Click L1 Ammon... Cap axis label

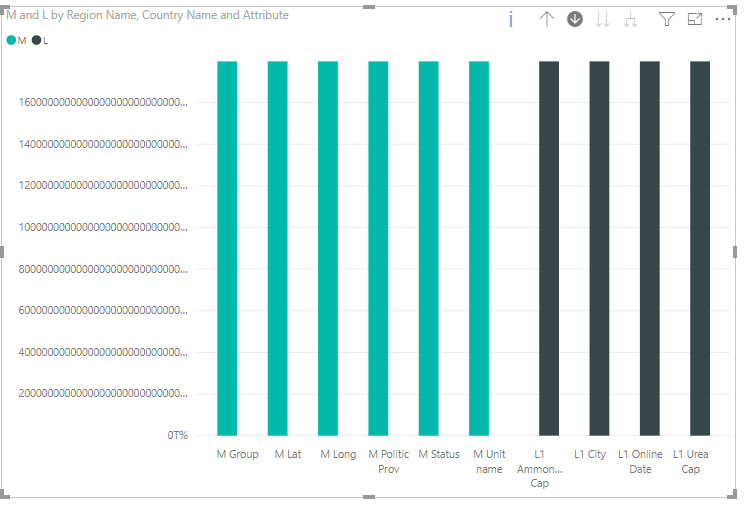click(540, 469)
